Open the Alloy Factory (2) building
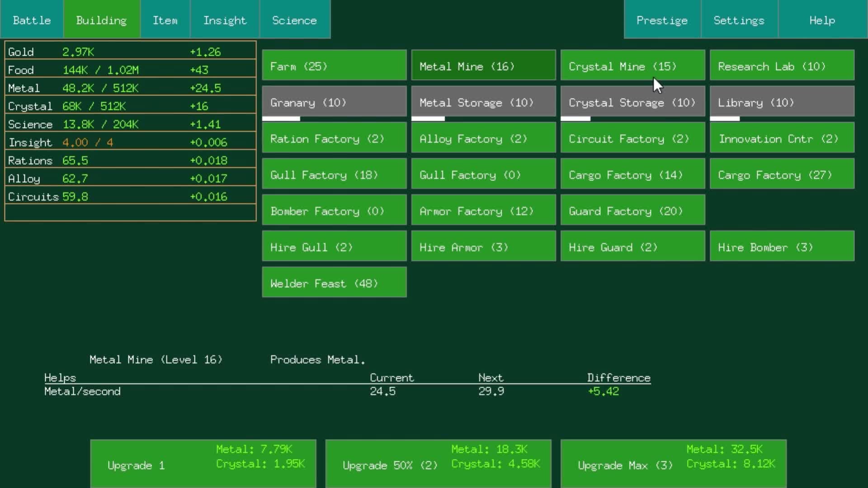Screen dimensions: 868x488 pyautogui.click(x=483, y=138)
